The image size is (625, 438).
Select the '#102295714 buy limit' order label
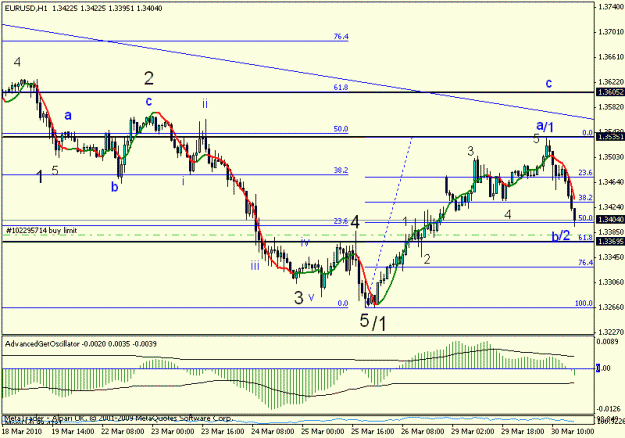coord(42,230)
